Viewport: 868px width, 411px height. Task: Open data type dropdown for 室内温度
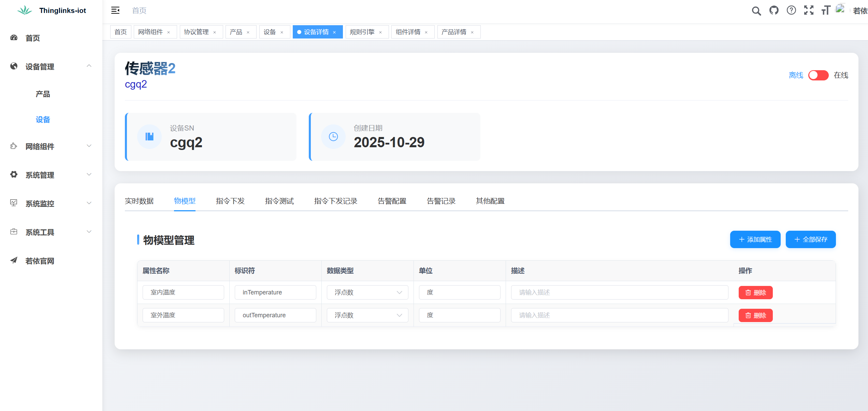click(367, 292)
